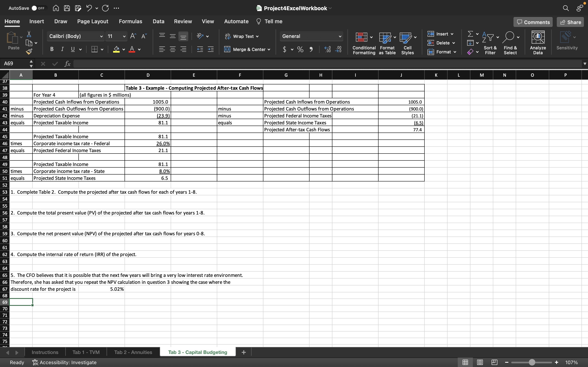This screenshot has width=588, height=367.
Task: Open the Merge & Center dropdown arrow
Action: (269, 50)
